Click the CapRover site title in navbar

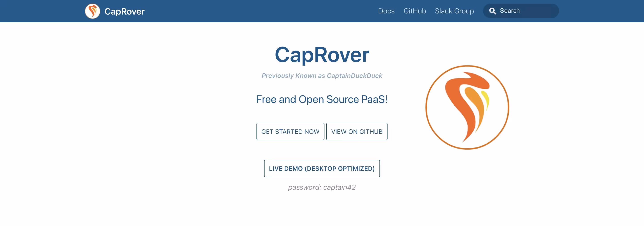click(x=124, y=11)
